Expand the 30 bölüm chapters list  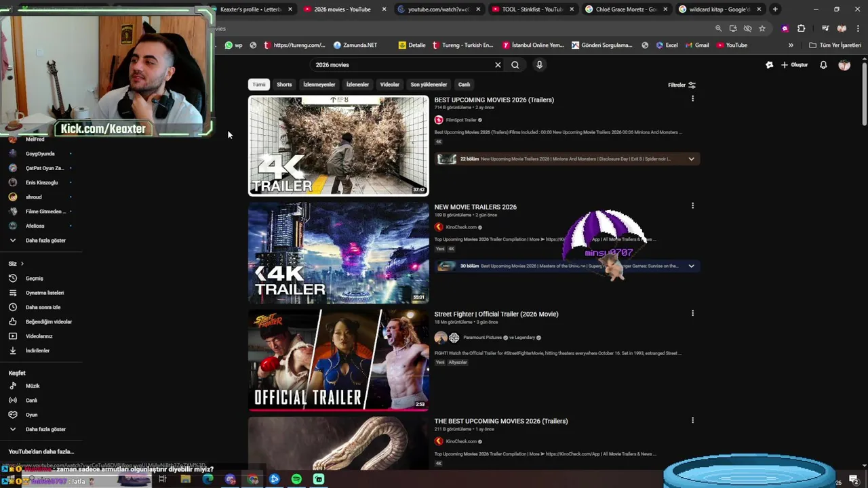(x=691, y=266)
